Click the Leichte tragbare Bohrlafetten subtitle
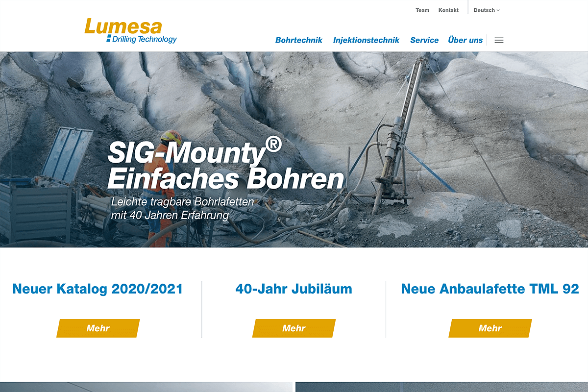Screen dimensions: 588x392 coord(182,208)
